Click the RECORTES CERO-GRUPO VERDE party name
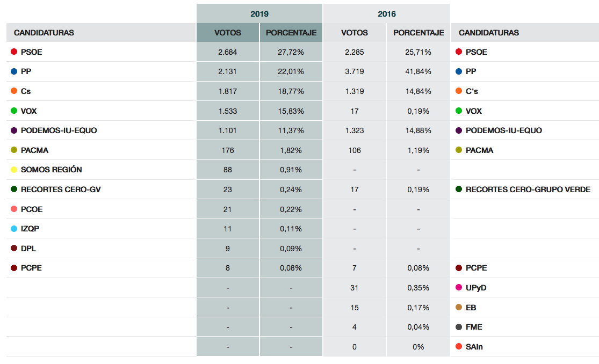 tap(528, 190)
